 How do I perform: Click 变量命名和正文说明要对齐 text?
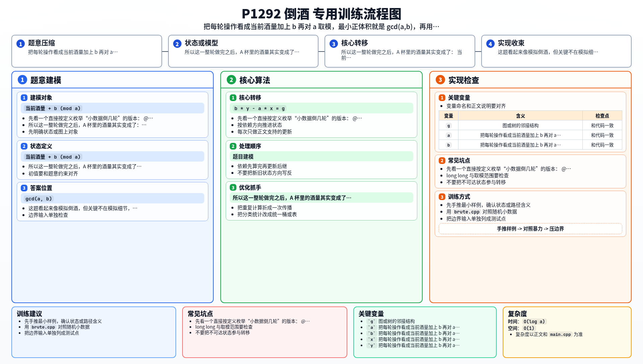pyautogui.click(x=476, y=106)
